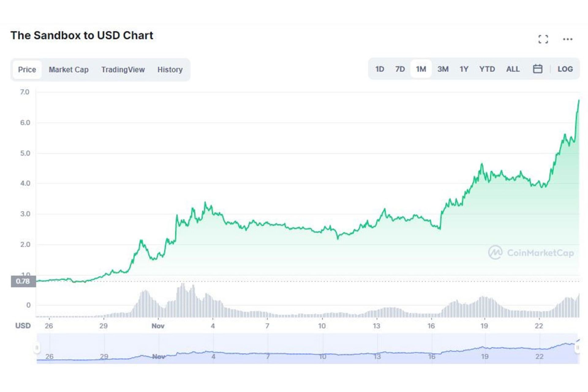Click the right range slider handle
The height and width of the screenshot is (392, 588).
(x=577, y=348)
